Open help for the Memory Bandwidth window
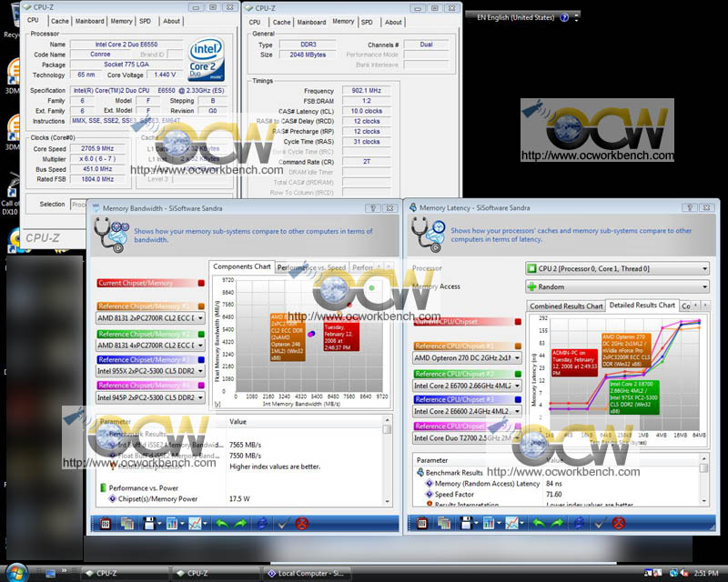The height and width of the screenshot is (582, 728). click(x=373, y=208)
